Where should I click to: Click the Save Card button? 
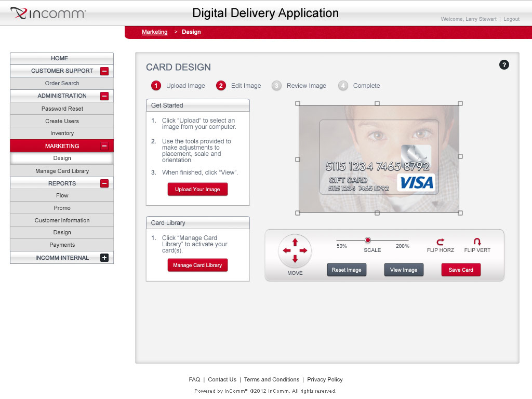click(x=461, y=270)
